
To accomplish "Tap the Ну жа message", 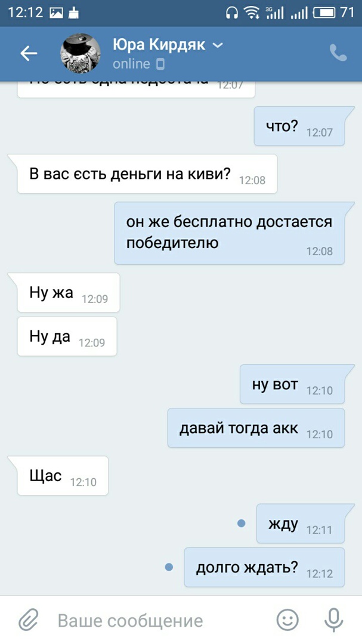I will [x=68, y=292].
